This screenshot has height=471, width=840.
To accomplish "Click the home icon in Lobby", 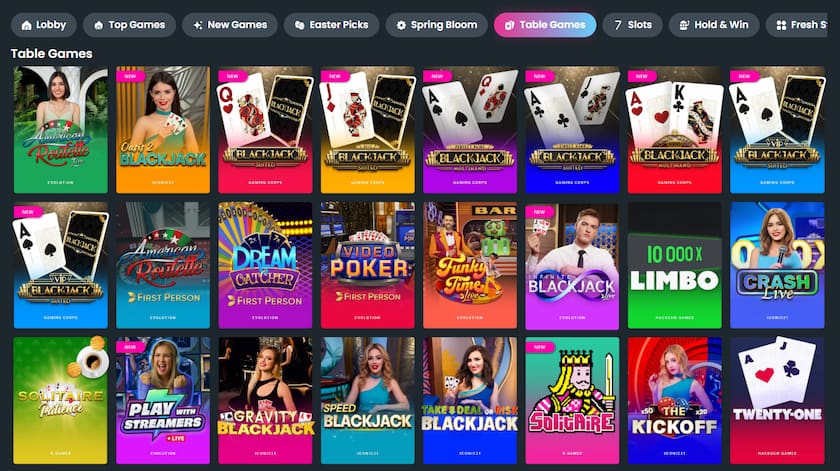I will [x=26, y=25].
